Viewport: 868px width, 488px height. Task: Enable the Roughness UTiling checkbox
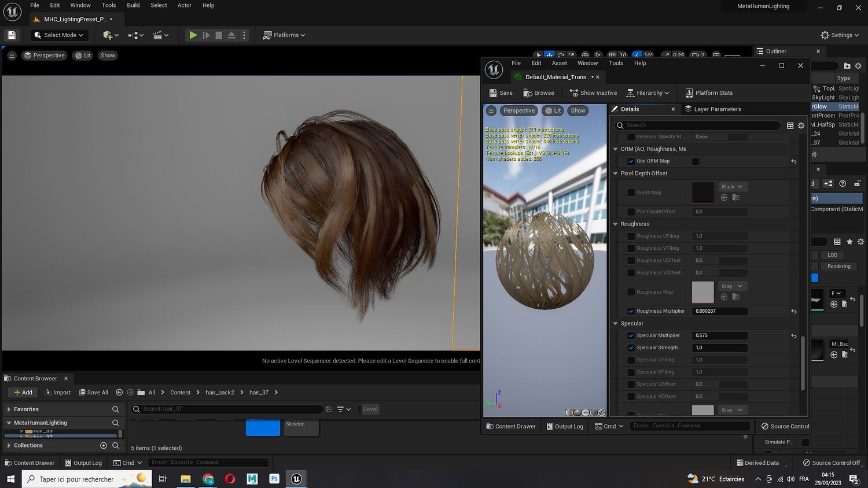tap(631, 236)
